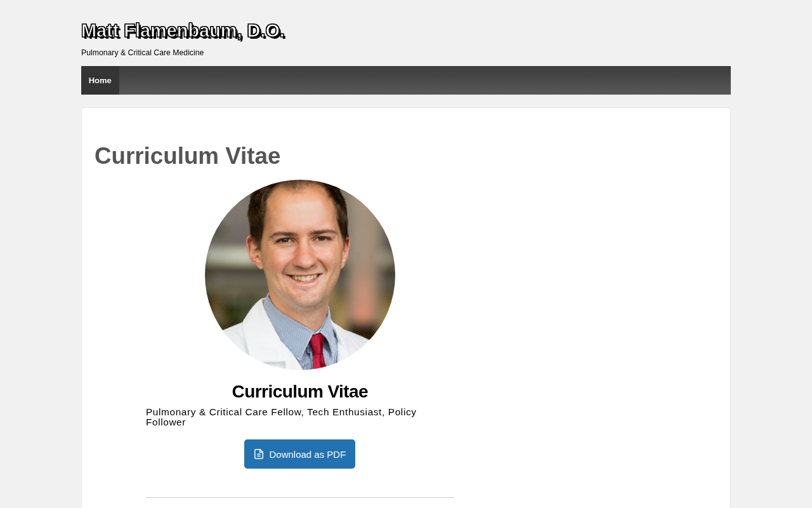Click the Pulmonary & Critical Care Medicine tagline

(x=143, y=53)
